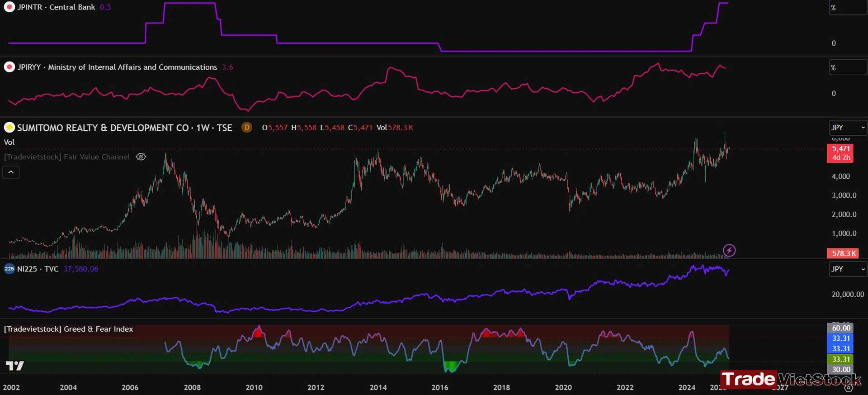Click the high price H5,558
The image size is (868, 395).
(x=304, y=128)
